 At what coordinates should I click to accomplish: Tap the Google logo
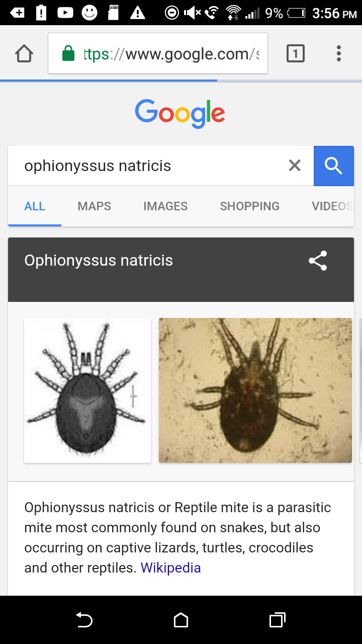click(x=180, y=114)
